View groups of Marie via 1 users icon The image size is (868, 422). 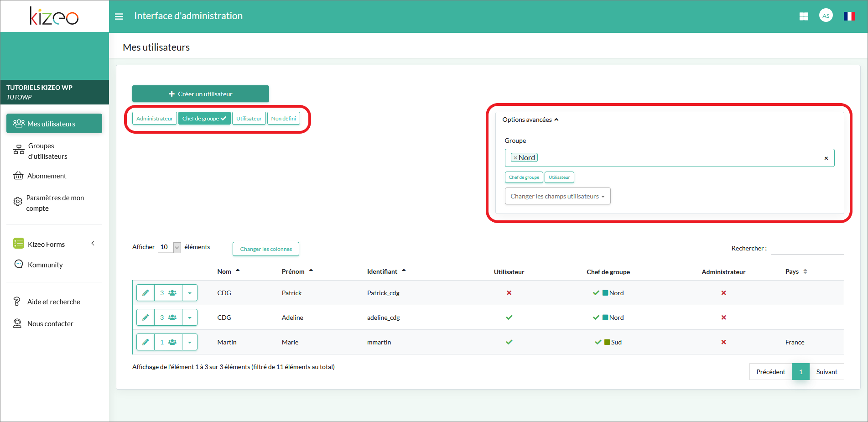coord(168,342)
